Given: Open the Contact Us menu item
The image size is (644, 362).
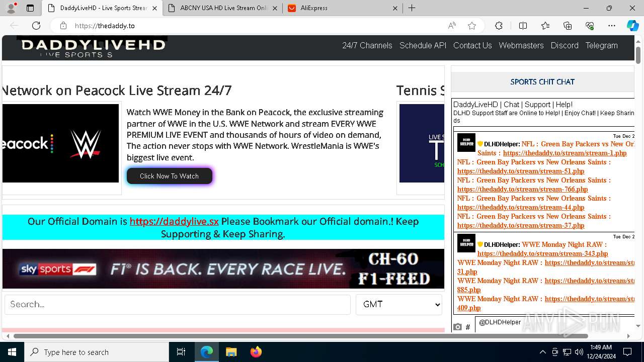Looking at the screenshot, I should coord(472,45).
